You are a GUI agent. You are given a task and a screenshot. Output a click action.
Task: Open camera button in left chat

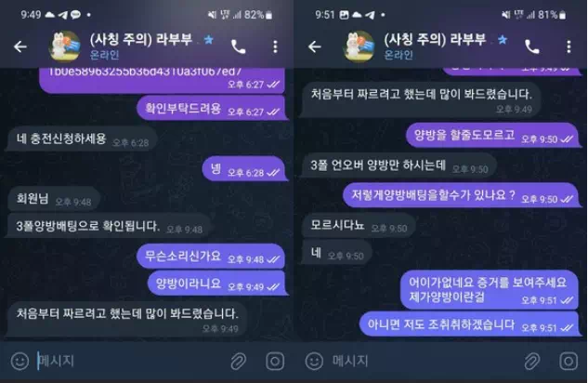point(275,362)
